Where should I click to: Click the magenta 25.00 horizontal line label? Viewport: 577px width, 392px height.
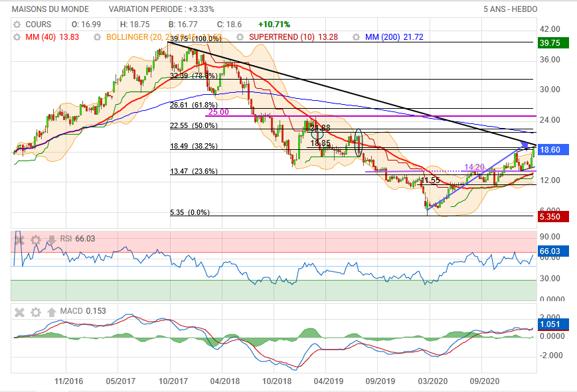tap(218, 112)
